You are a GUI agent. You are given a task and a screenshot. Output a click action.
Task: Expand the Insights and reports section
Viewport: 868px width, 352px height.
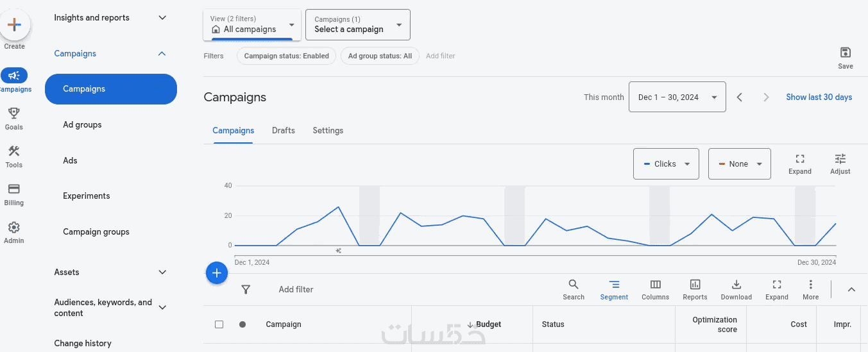point(162,18)
